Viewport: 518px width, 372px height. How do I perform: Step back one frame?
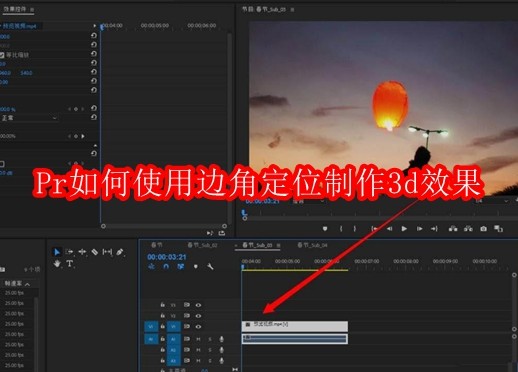click(389, 229)
